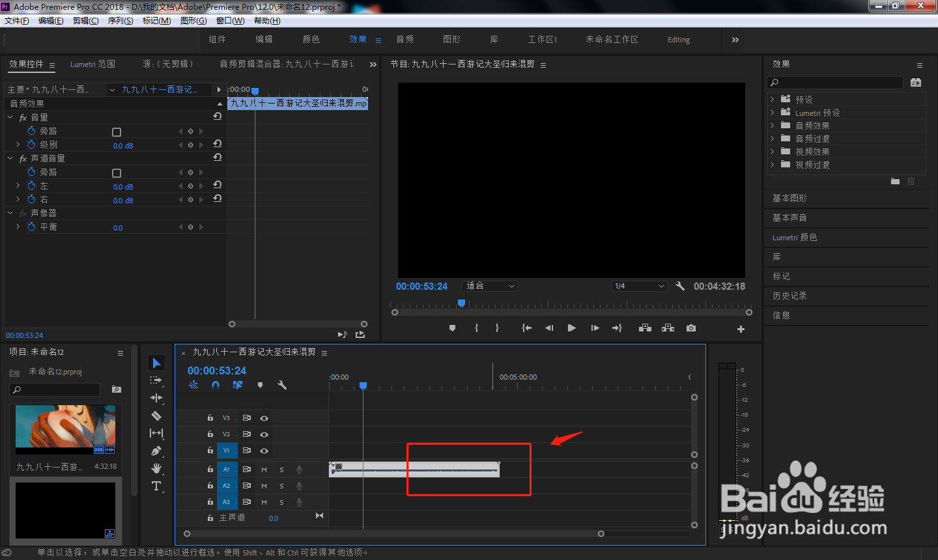The image size is (938, 560).
Task: Select the Hand tool
Action: (156, 468)
